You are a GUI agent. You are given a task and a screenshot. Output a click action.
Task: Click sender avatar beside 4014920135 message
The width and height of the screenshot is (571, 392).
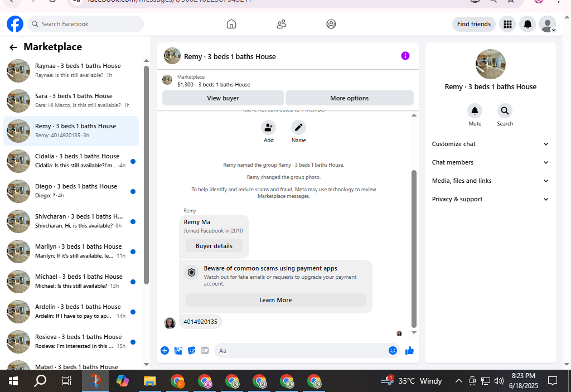click(170, 323)
